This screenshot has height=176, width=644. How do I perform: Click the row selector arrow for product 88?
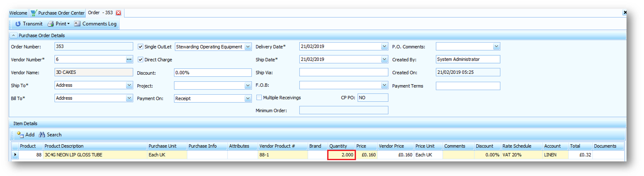pyautogui.click(x=16, y=155)
